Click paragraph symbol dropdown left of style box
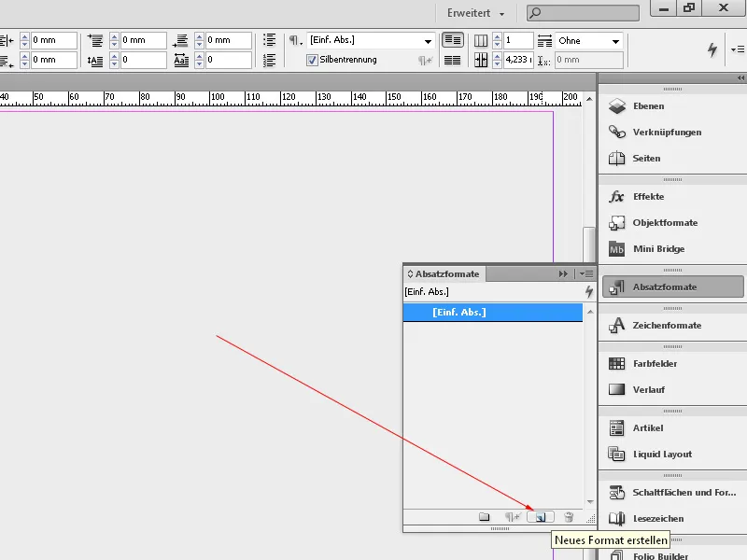This screenshot has height=560, width=747. point(295,40)
